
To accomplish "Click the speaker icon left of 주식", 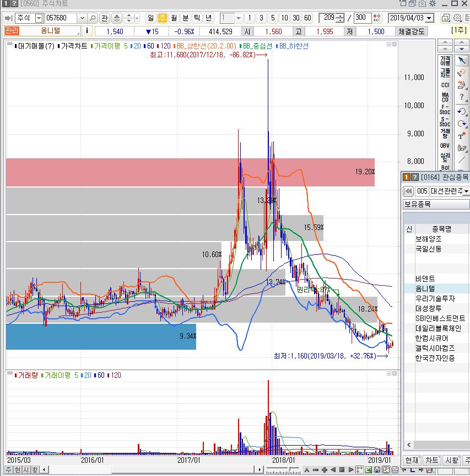I will [x=8, y=18].
